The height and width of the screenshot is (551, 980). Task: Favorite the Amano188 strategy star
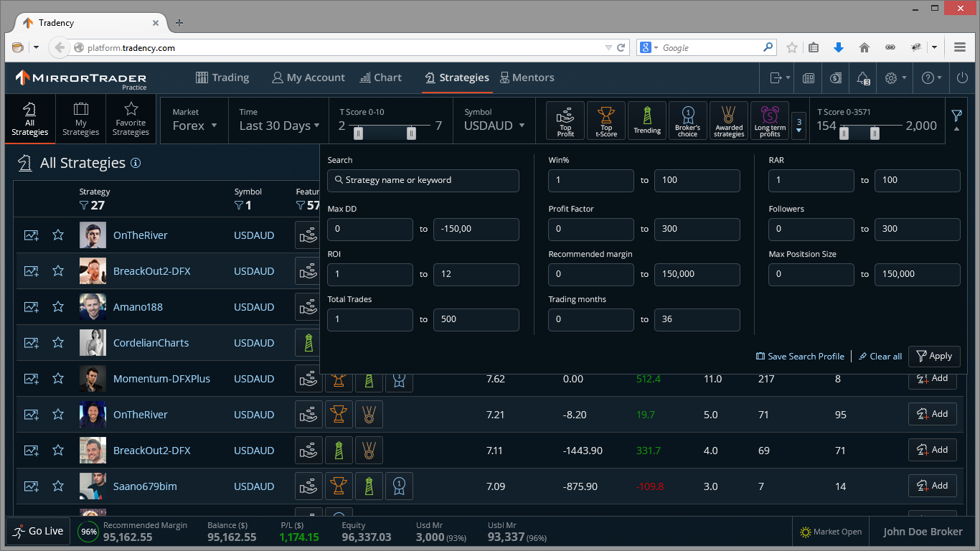point(58,306)
